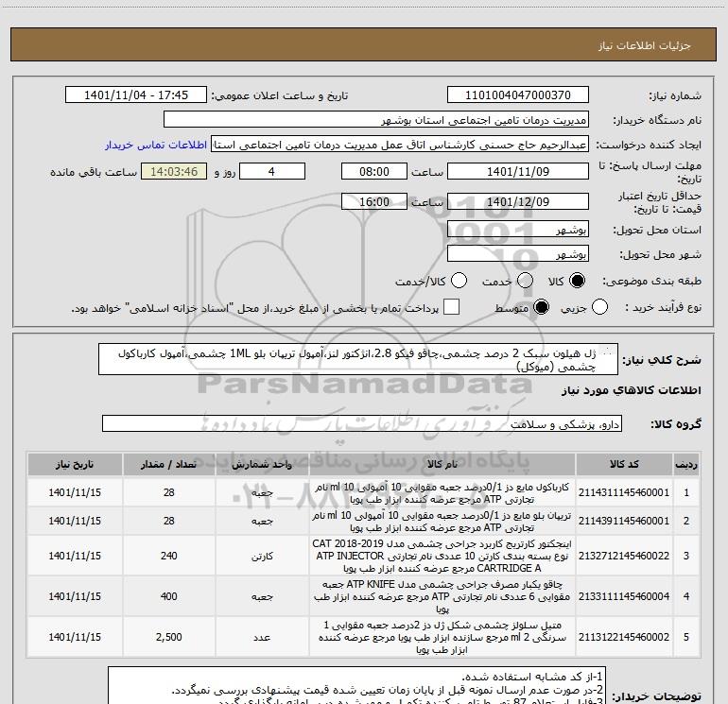The height and width of the screenshot is (704, 728).
Task: Select the کالا radio button
Action: [577, 281]
